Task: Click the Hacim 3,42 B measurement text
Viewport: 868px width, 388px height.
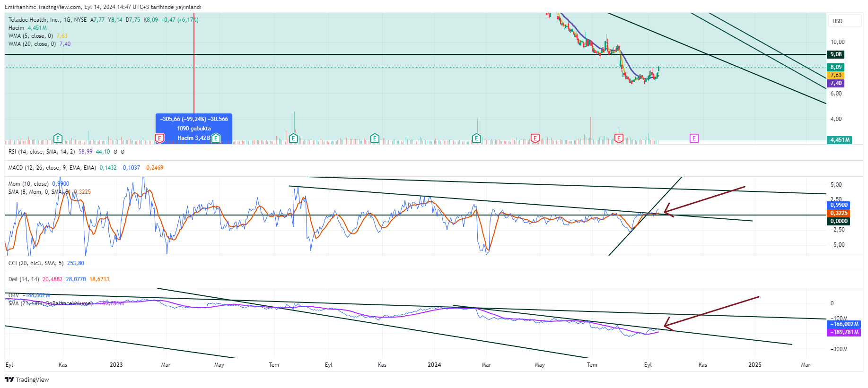Action: tap(193, 138)
